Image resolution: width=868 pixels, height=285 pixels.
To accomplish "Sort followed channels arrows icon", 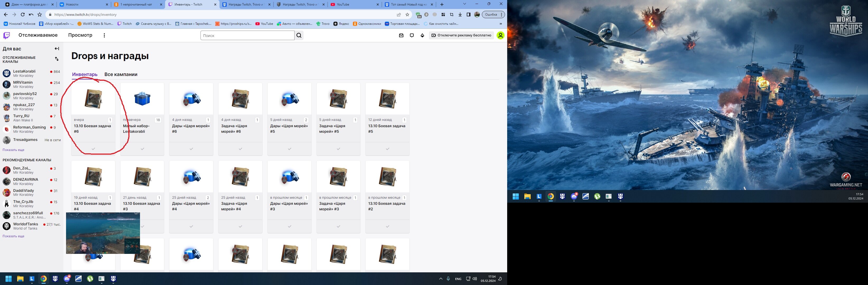I will (57, 59).
